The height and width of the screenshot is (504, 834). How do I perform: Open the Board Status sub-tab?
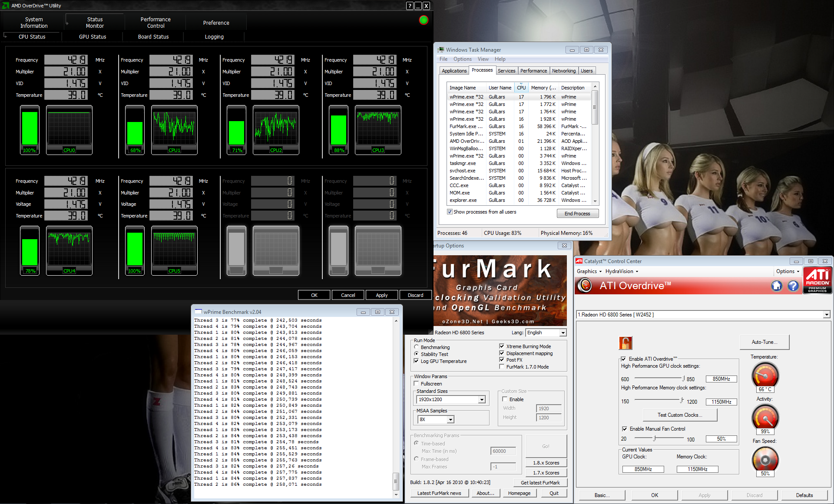pyautogui.click(x=153, y=37)
